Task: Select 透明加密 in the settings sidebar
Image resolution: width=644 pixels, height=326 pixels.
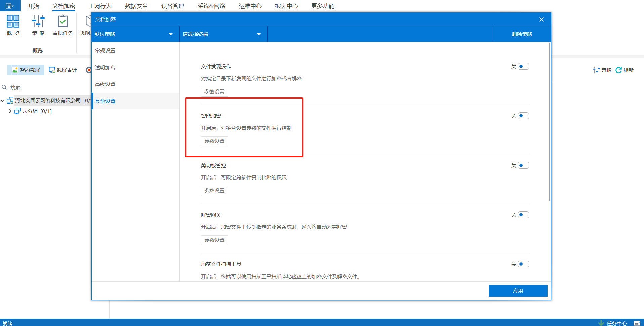Action: point(105,67)
